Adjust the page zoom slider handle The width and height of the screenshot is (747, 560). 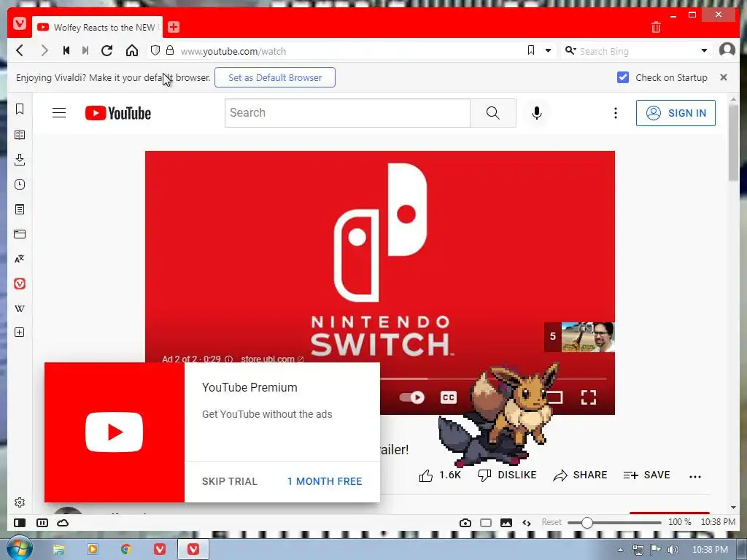[x=587, y=522]
